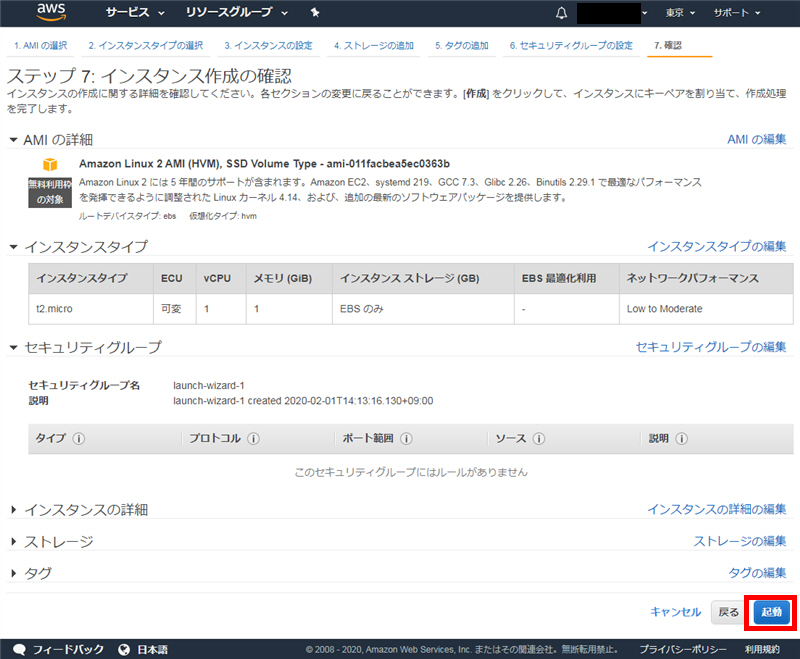Open the 東京 region dropdown
The width and height of the screenshot is (800, 659).
click(680, 13)
